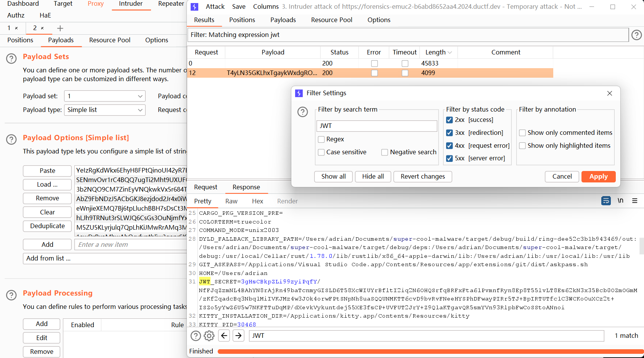The height and width of the screenshot is (358, 644).
Task: Uncheck 4xx request error filter
Action: click(x=450, y=146)
